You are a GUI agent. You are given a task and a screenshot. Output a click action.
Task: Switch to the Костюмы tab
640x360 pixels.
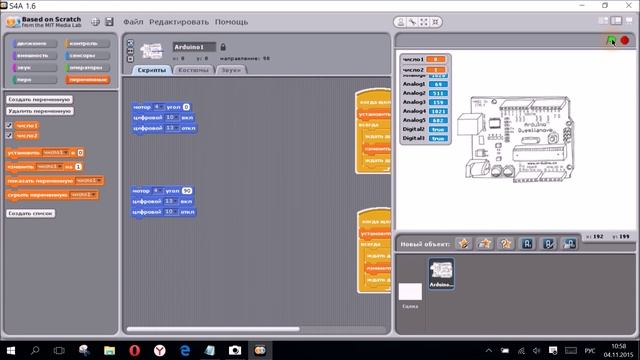(x=193, y=70)
